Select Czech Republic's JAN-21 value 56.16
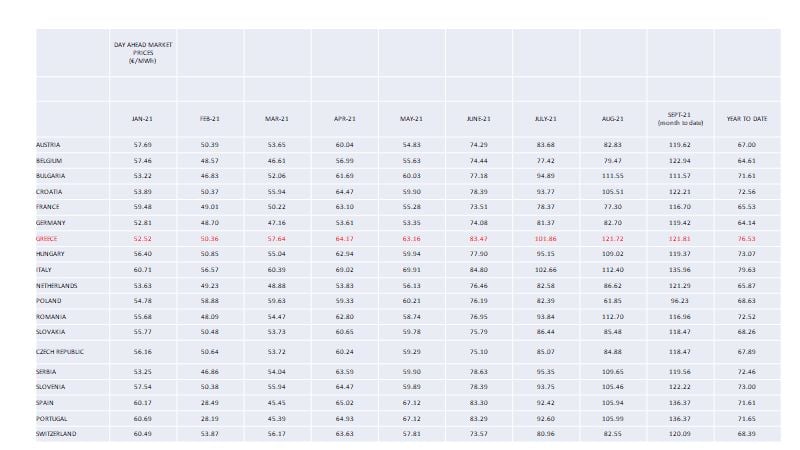 point(142,352)
